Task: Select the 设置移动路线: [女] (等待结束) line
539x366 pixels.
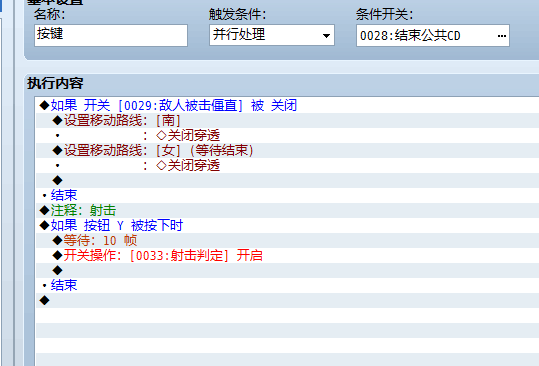Action: (287, 150)
